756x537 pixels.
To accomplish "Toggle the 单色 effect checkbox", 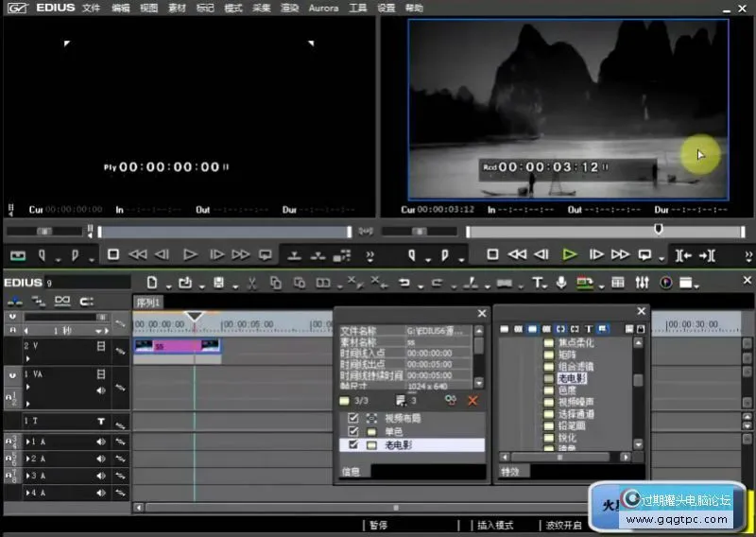I will click(353, 431).
